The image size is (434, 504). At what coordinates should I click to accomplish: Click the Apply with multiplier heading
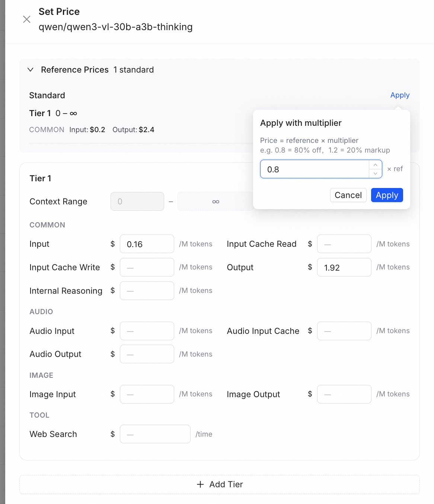301,123
